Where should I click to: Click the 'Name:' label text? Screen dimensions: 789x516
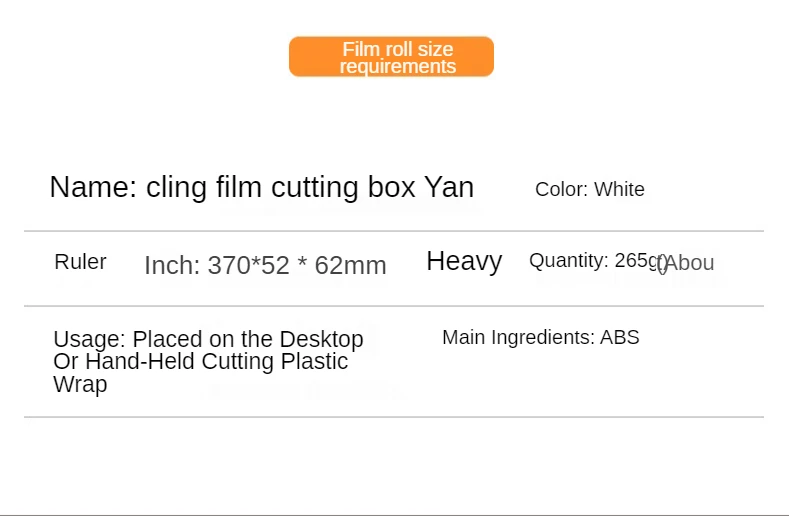(x=94, y=187)
